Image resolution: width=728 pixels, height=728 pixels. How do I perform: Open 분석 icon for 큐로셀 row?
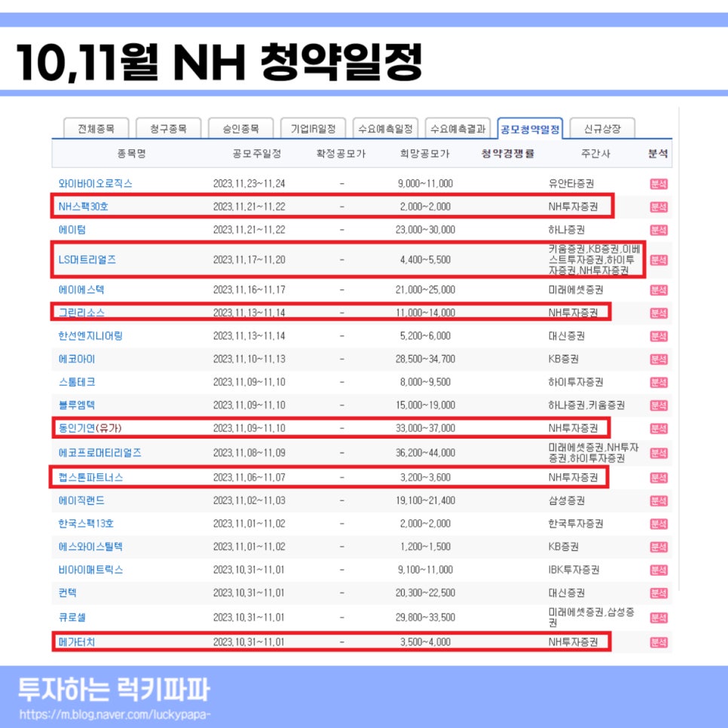[x=659, y=618]
